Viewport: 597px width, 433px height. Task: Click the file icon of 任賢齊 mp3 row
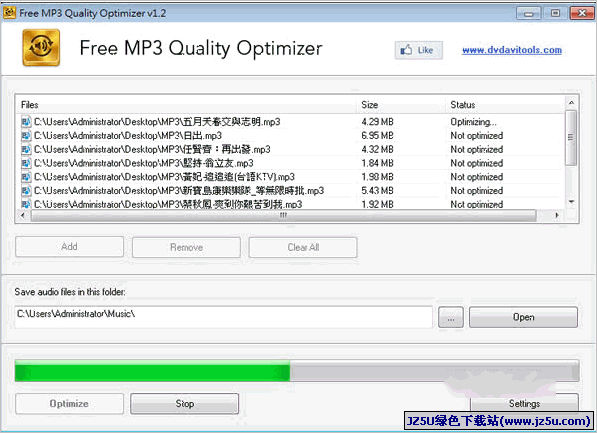26,149
